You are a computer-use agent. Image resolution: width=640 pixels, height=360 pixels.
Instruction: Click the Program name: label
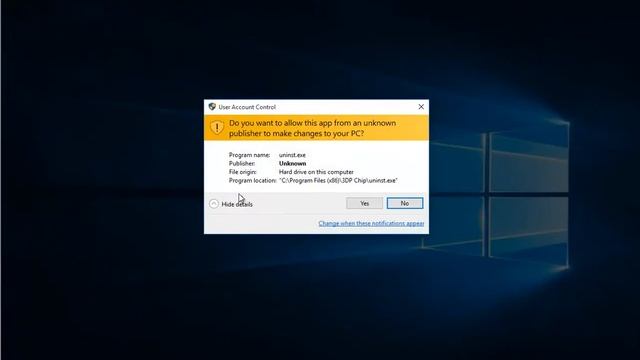point(249,155)
